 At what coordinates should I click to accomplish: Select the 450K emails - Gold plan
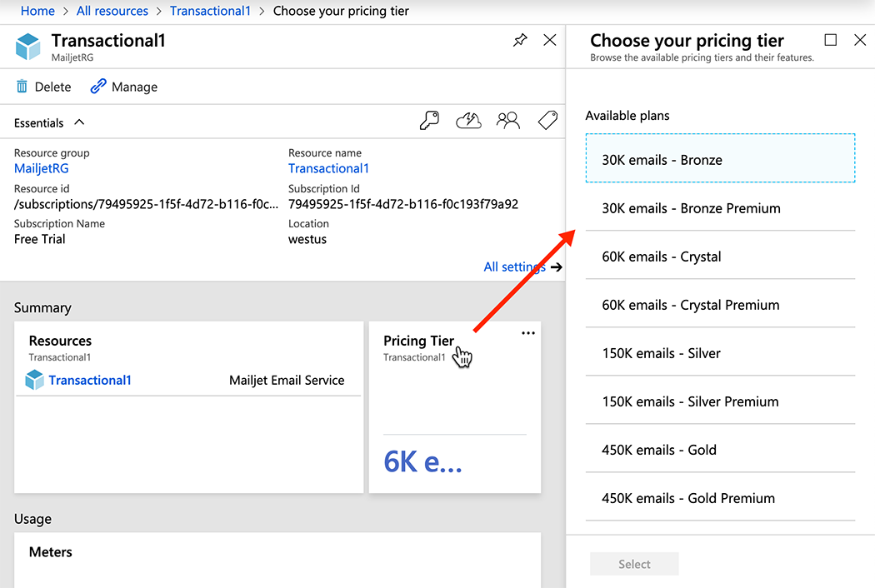pos(720,450)
